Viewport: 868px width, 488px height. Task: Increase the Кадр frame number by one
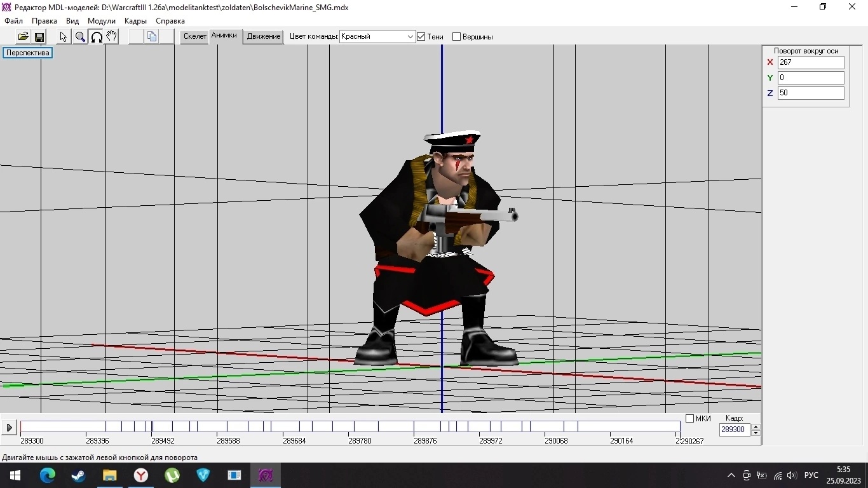pos(756,426)
